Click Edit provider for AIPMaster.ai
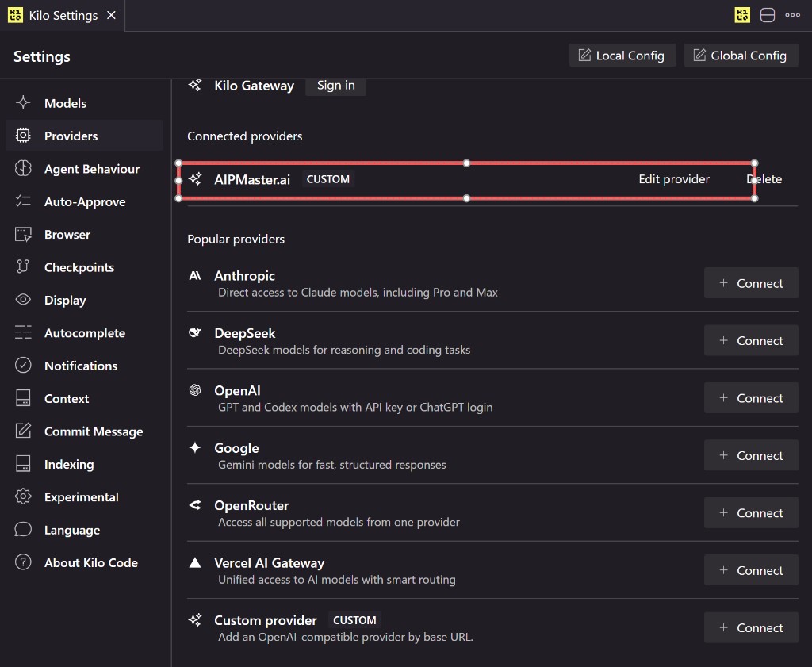The image size is (812, 667). (674, 179)
